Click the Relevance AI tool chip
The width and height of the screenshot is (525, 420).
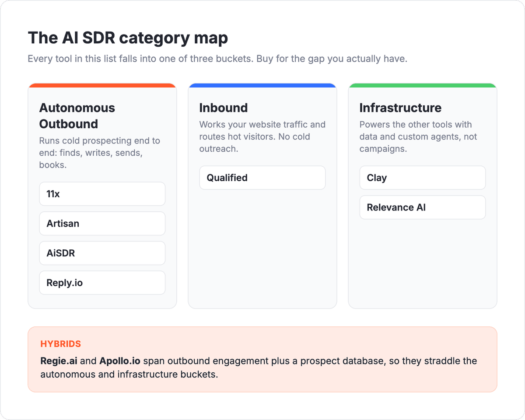[423, 207]
